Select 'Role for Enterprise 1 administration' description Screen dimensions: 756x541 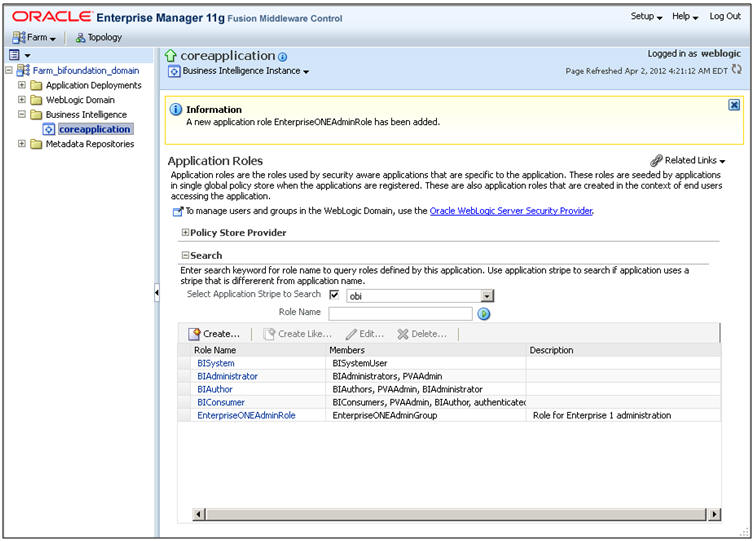tap(602, 415)
